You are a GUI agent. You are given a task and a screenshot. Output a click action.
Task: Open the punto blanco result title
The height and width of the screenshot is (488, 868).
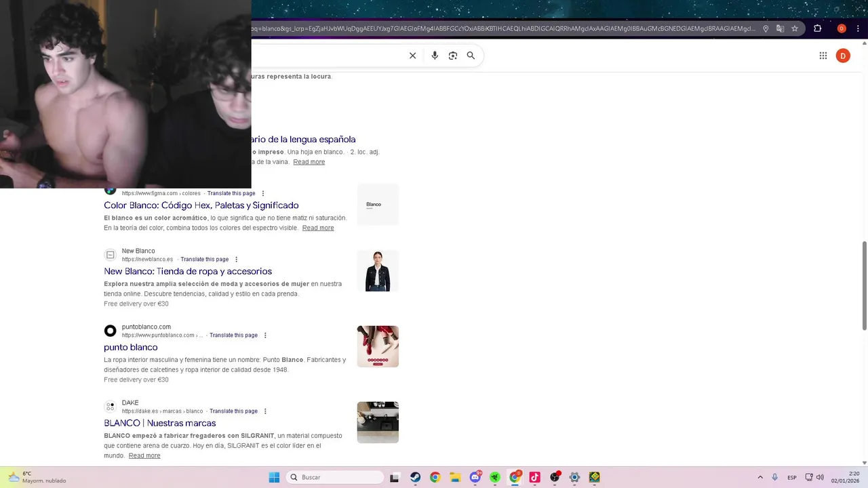tap(131, 347)
